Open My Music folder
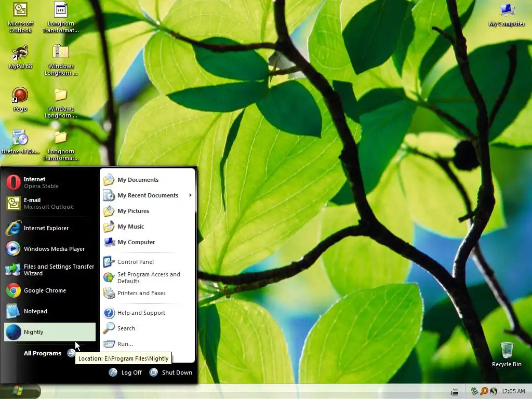This screenshot has height=399, width=532. (x=148, y=227)
